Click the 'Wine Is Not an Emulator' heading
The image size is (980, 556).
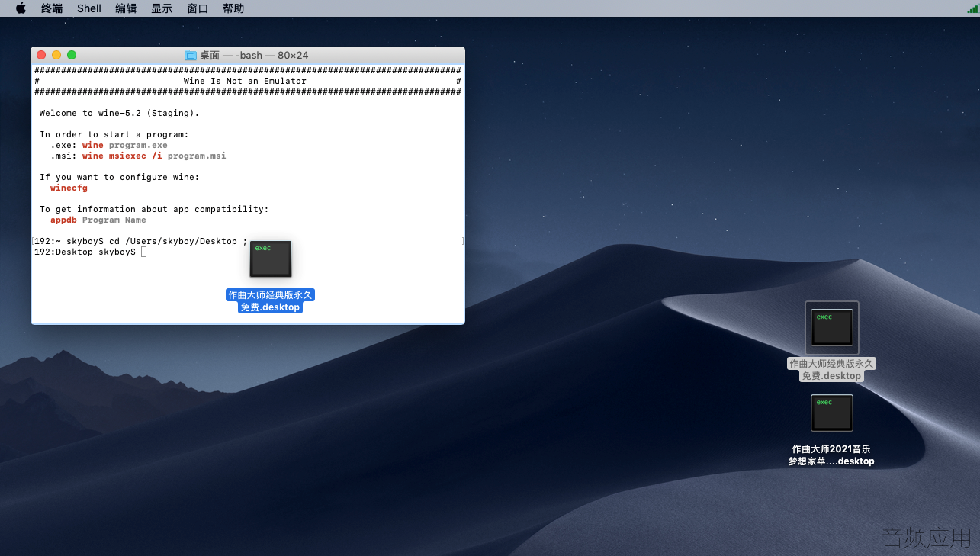(245, 81)
